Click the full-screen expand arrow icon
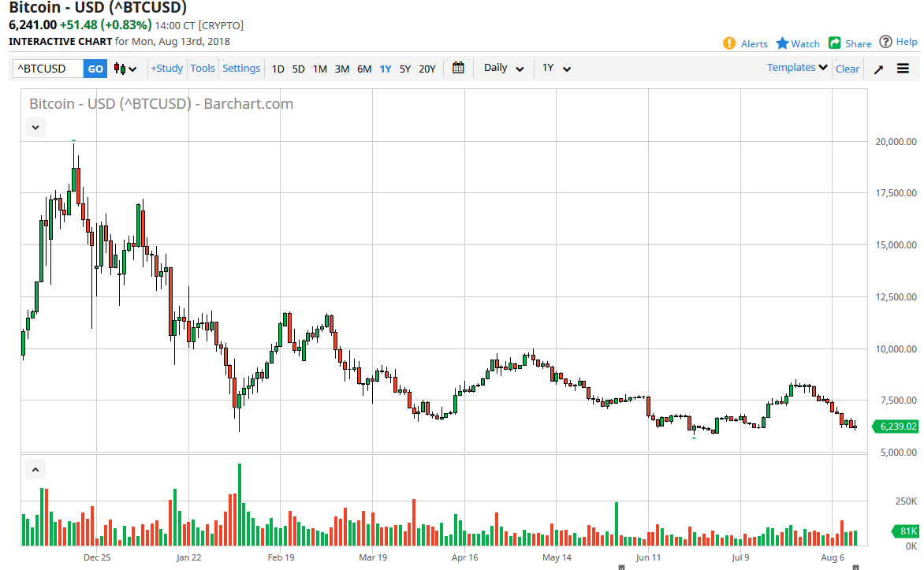924x570 pixels. point(878,69)
